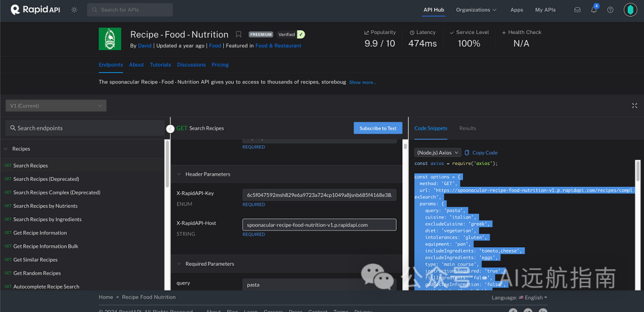Focus the Search endpoints field
The image size is (644, 312).
[85, 129]
